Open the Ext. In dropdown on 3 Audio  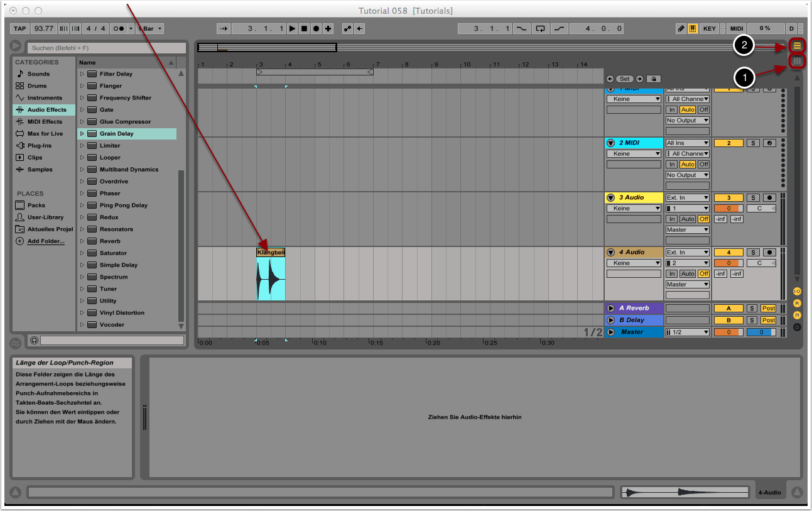click(x=688, y=197)
